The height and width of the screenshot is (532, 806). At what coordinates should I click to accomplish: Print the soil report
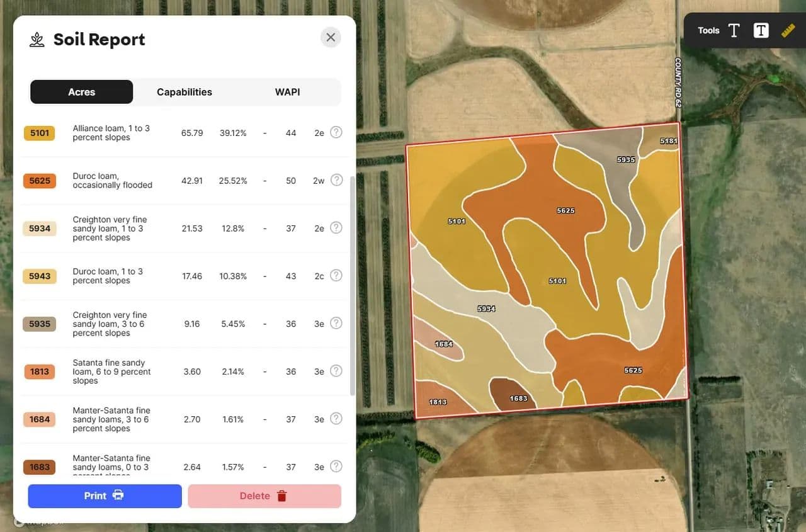(x=105, y=495)
